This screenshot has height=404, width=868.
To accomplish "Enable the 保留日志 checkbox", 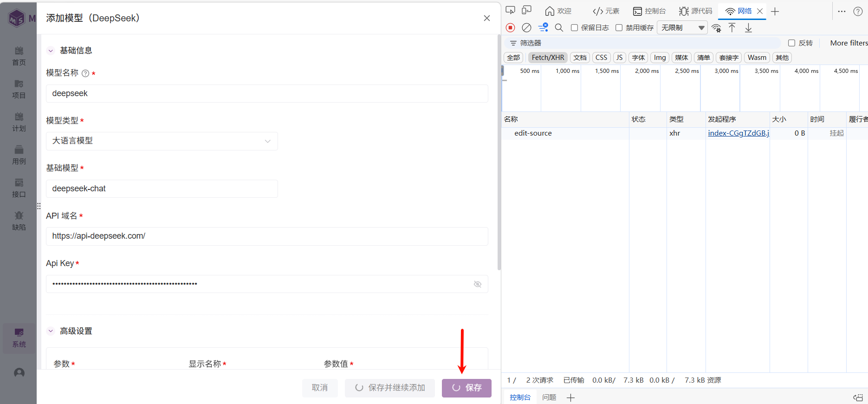I will coord(574,28).
